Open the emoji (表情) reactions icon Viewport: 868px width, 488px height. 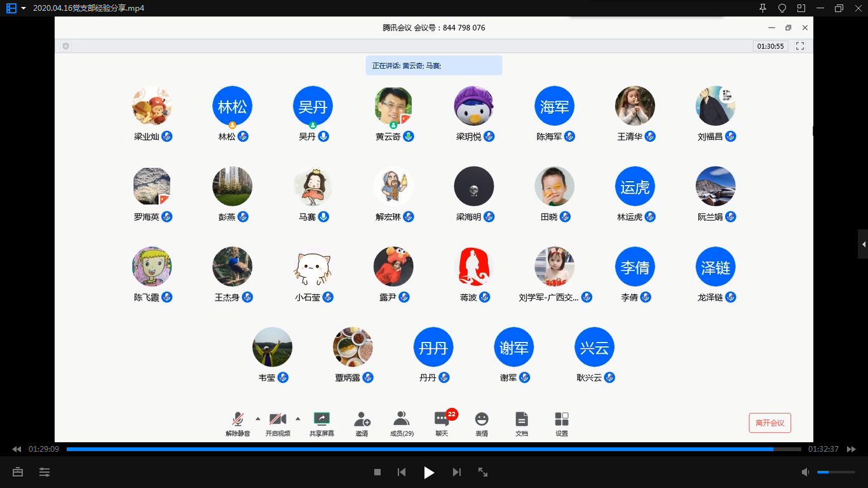pos(482,419)
